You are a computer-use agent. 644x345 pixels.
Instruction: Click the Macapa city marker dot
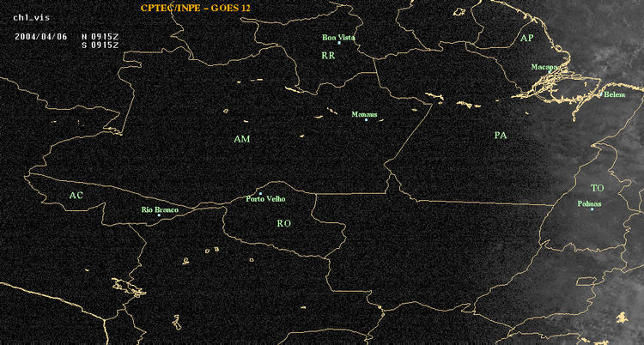pyautogui.click(x=550, y=71)
